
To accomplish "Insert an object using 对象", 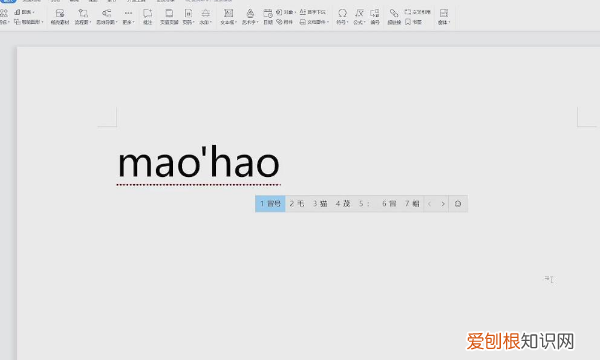I will point(286,12).
